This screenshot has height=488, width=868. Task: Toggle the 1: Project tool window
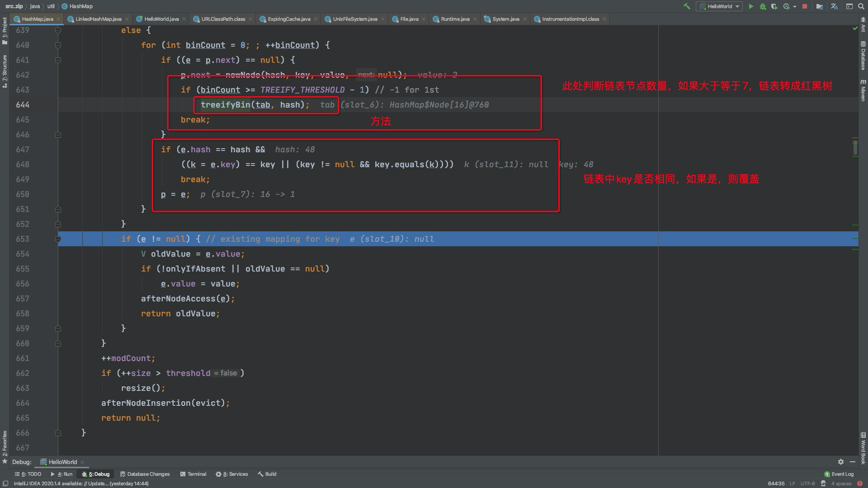click(5, 31)
